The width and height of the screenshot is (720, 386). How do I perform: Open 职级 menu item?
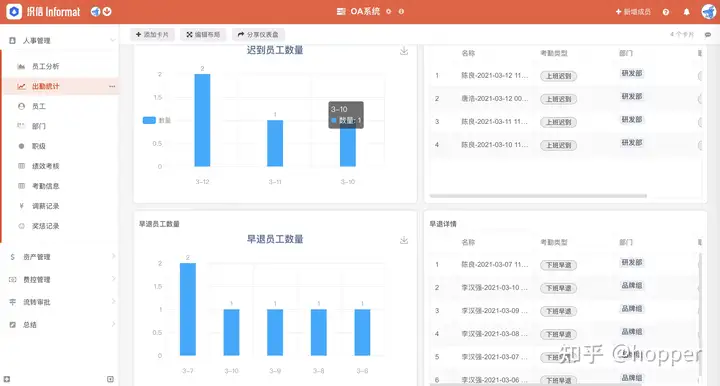[x=39, y=146]
